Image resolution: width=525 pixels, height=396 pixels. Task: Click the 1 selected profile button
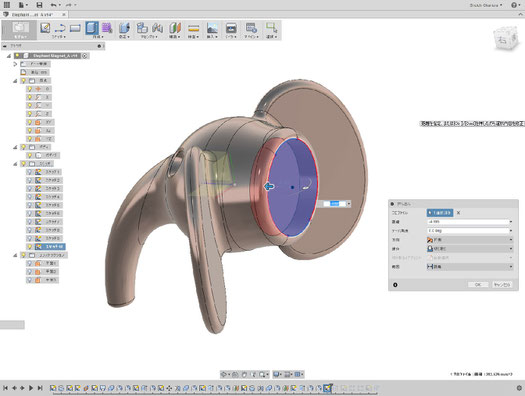[x=440, y=213]
